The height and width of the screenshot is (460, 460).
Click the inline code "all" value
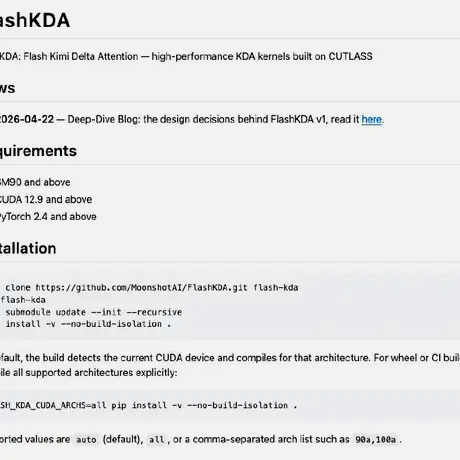click(156, 440)
